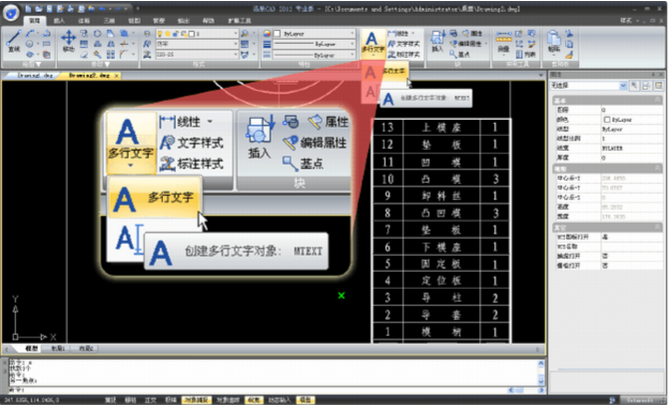The width and height of the screenshot is (670, 407).
Task: Select the Trim tool in modify panel
Action: pyautogui.click(x=124, y=44)
